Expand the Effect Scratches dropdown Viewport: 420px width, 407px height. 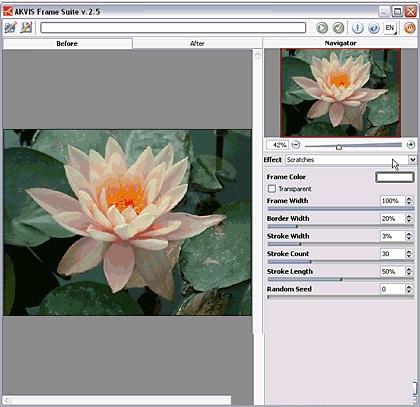pyautogui.click(x=412, y=160)
